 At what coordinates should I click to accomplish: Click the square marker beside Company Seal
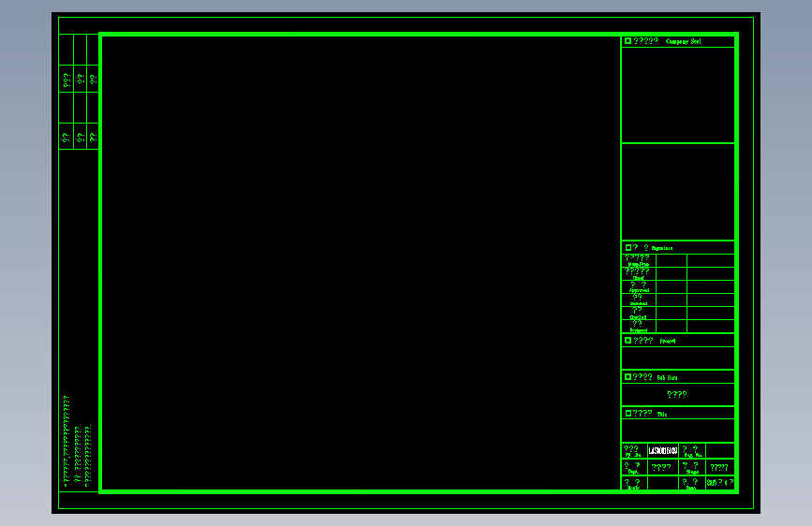pos(627,41)
